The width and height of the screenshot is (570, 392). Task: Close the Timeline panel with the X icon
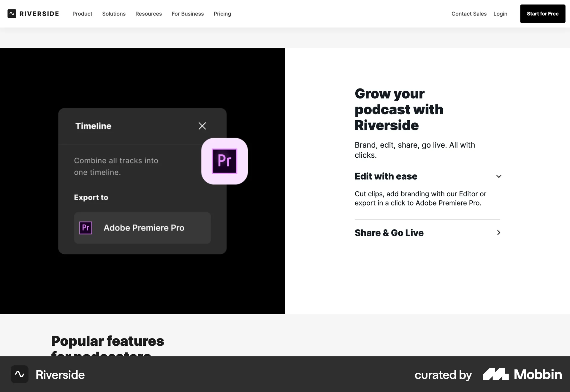pyautogui.click(x=202, y=126)
